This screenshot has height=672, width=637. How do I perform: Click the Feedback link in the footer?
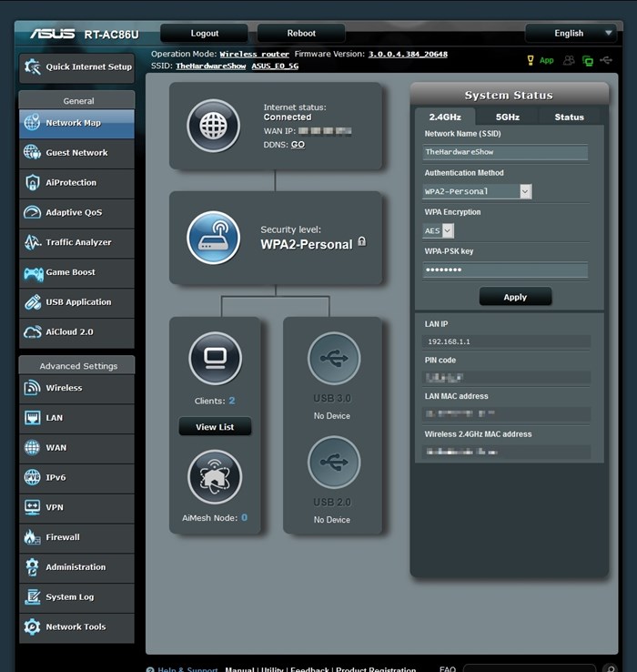(x=309, y=669)
